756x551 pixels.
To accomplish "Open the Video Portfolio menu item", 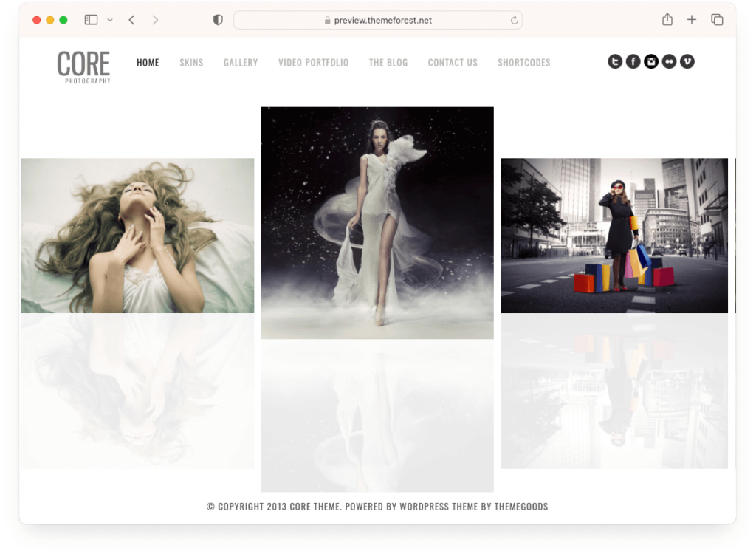I will (x=313, y=63).
